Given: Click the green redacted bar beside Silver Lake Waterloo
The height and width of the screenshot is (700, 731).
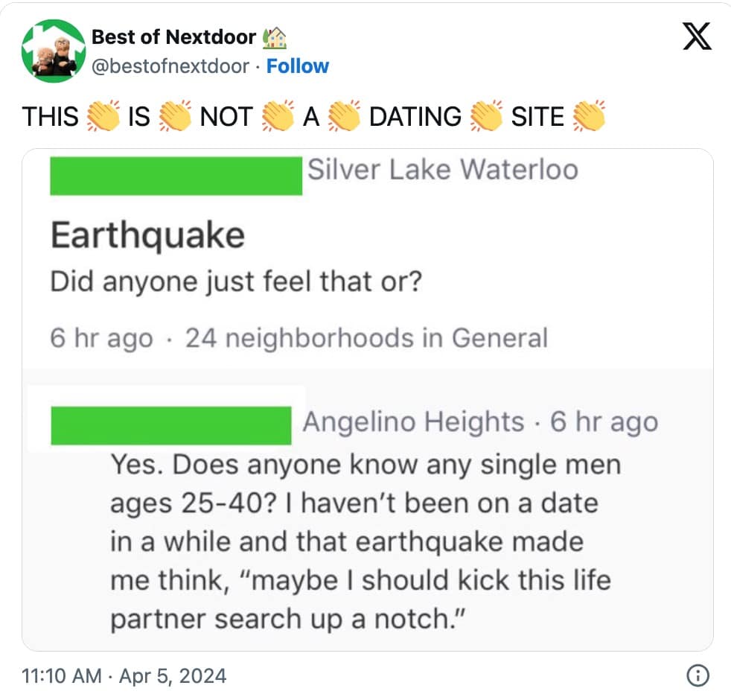Looking at the screenshot, I should [x=176, y=176].
